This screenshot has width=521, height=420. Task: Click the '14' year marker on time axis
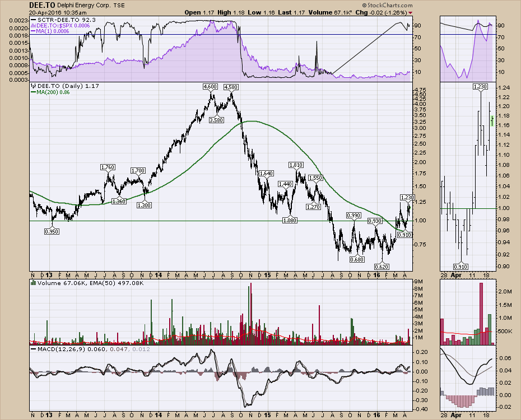tap(159, 276)
